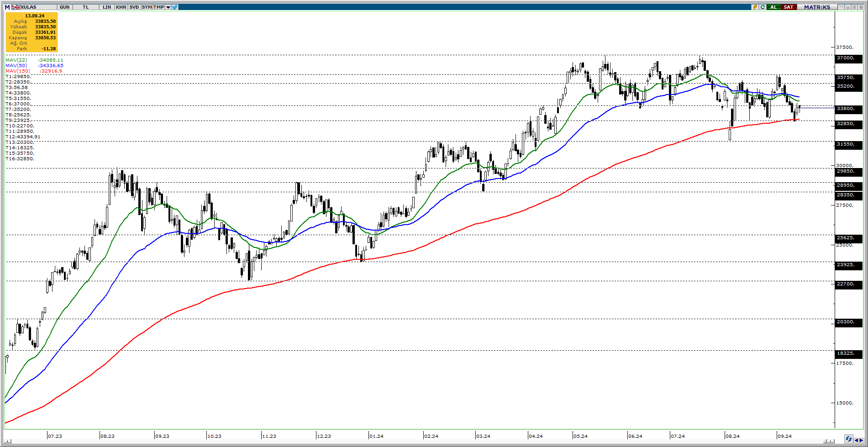The width and height of the screenshot is (868, 447).
Task: Open the toolbar dropdown arrow after TMP
Action: pyautogui.click(x=168, y=7)
